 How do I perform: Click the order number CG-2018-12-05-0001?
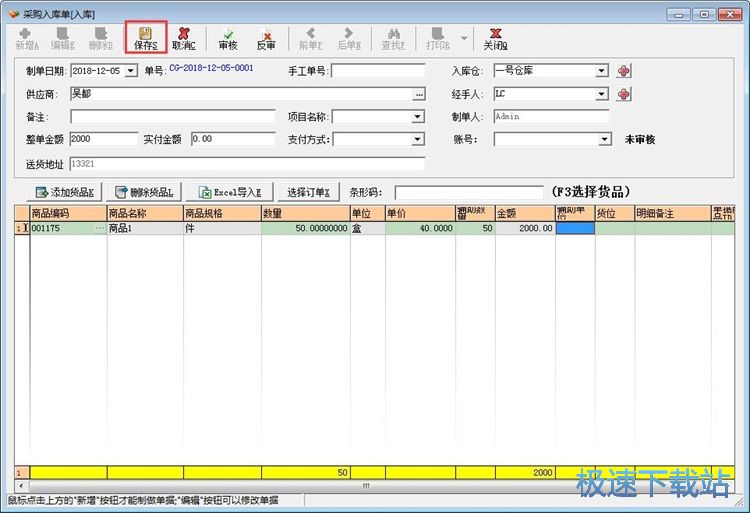(x=211, y=68)
